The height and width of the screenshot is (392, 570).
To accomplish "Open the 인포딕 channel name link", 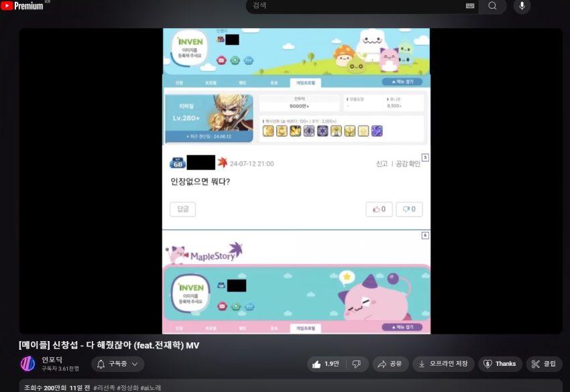I will click(52, 360).
